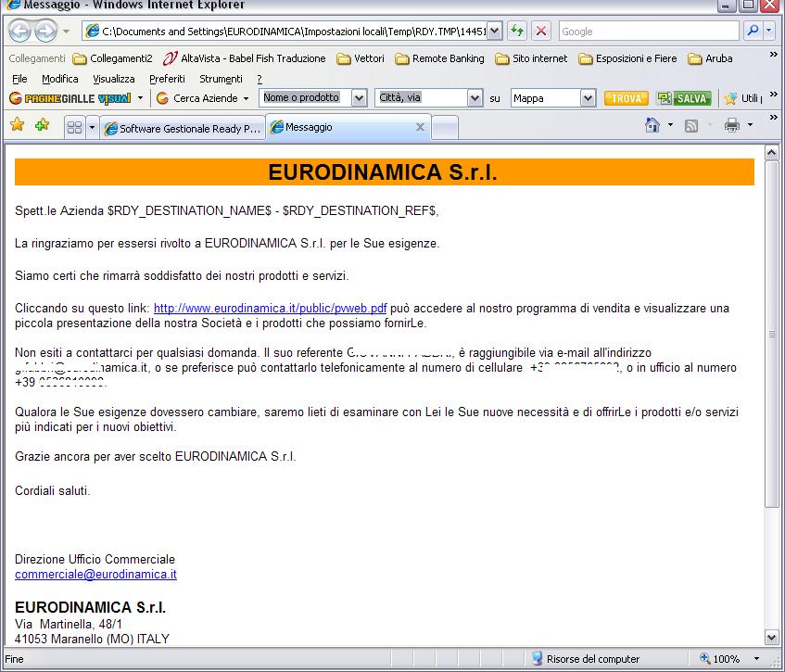Stop loading the page
Screen dimensions: 785x672
pos(540,31)
